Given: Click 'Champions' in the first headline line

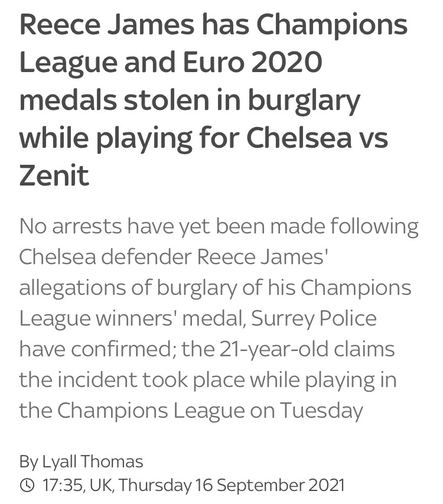Looking at the screenshot, I should [x=331, y=27].
